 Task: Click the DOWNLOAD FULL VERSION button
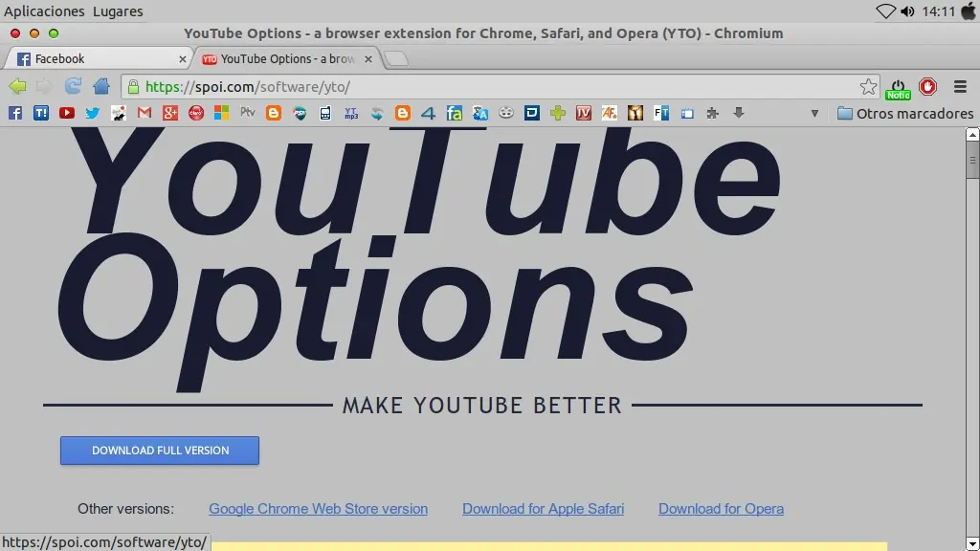tap(160, 451)
